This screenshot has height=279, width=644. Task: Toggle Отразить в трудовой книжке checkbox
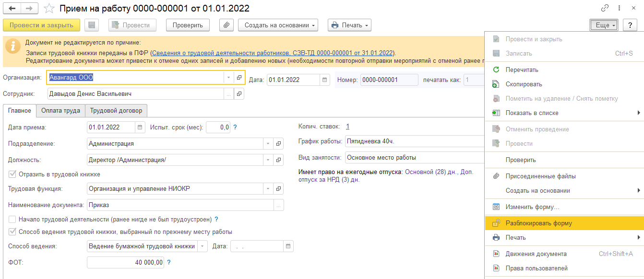[x=12, y=174]
